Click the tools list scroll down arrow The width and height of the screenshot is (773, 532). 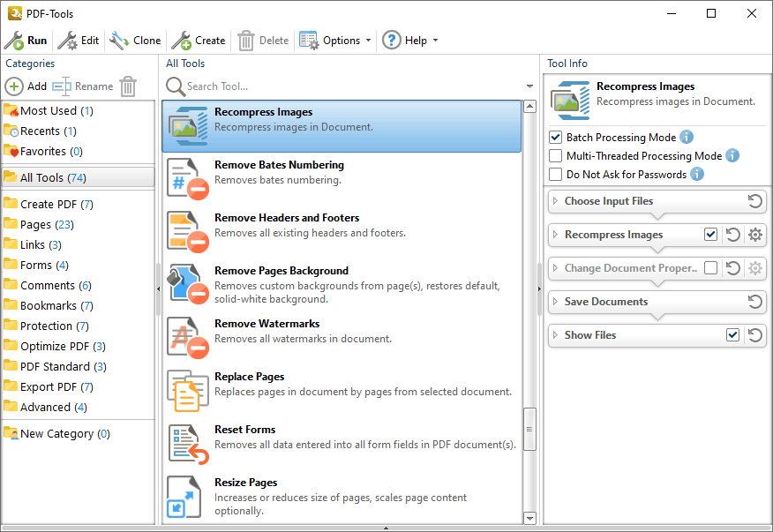pos(530,518)
